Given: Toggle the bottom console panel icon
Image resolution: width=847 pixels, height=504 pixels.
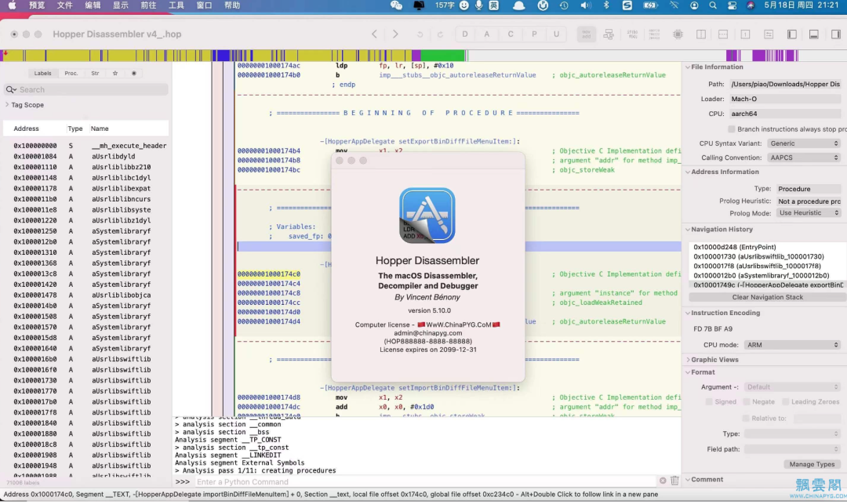Looking at the screenshot, I should coord(814,34).
